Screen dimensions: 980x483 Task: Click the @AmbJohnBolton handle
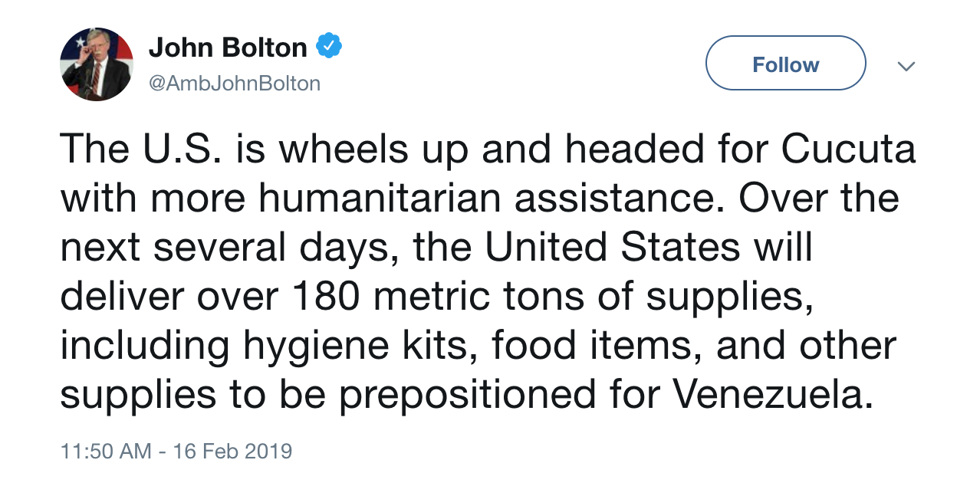[234, 83]
